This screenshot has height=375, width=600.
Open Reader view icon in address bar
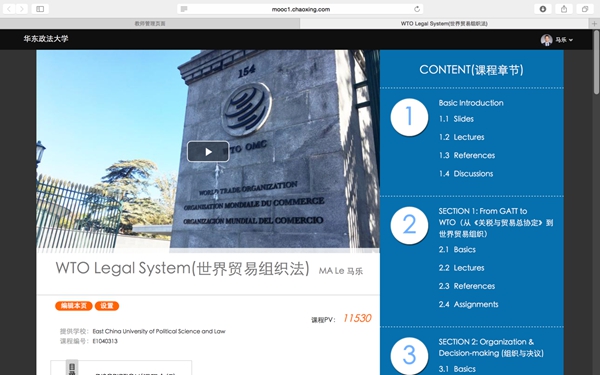click(184, 9)
